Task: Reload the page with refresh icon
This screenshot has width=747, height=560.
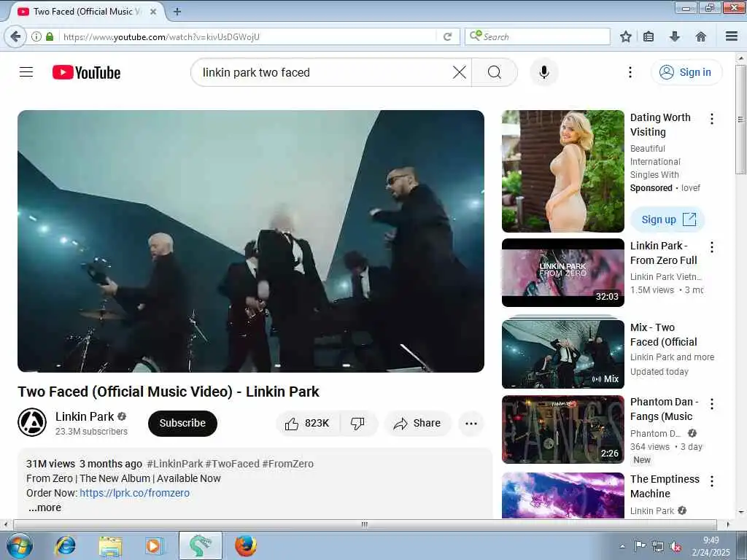Action: click(x=447, y=36)
